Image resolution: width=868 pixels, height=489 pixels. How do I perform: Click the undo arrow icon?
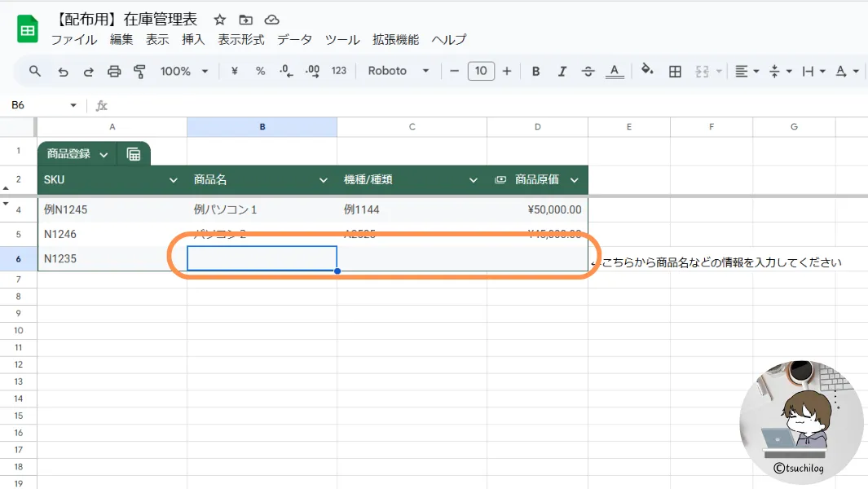63,72
